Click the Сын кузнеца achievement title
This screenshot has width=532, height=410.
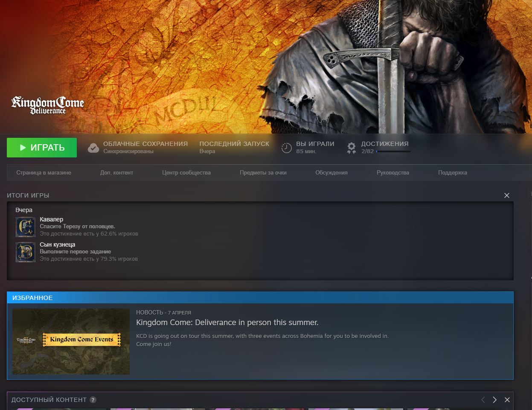[x=58, y=244]
